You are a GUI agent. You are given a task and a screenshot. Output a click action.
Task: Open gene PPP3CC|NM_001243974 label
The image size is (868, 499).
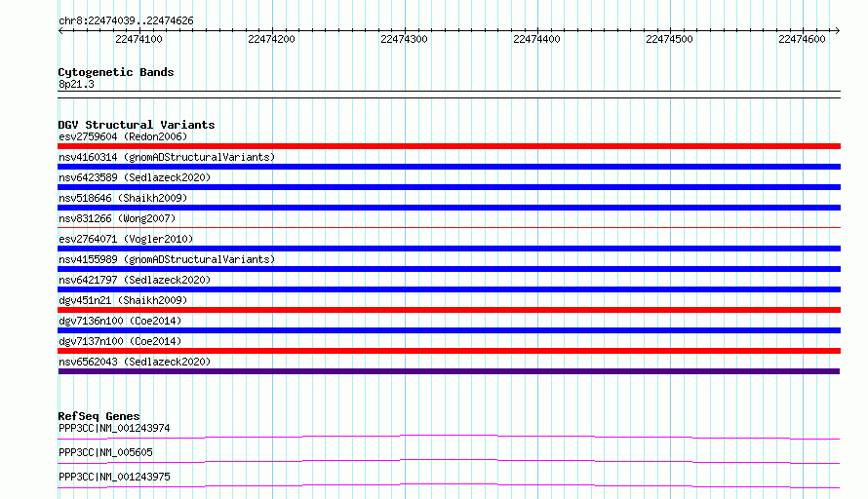114,428
